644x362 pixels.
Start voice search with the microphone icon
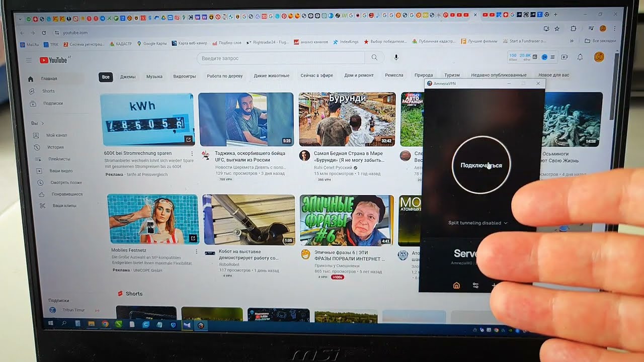click(396, 58)
